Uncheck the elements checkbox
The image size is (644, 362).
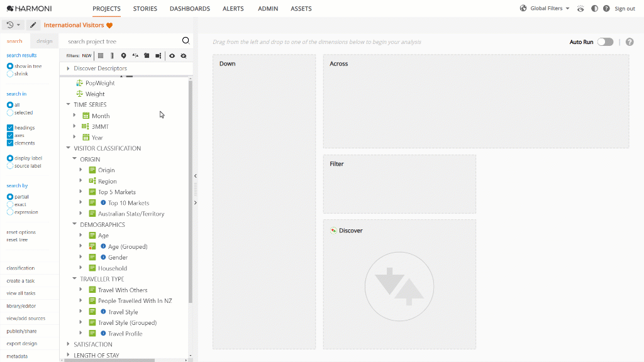(x=10, y=143)
